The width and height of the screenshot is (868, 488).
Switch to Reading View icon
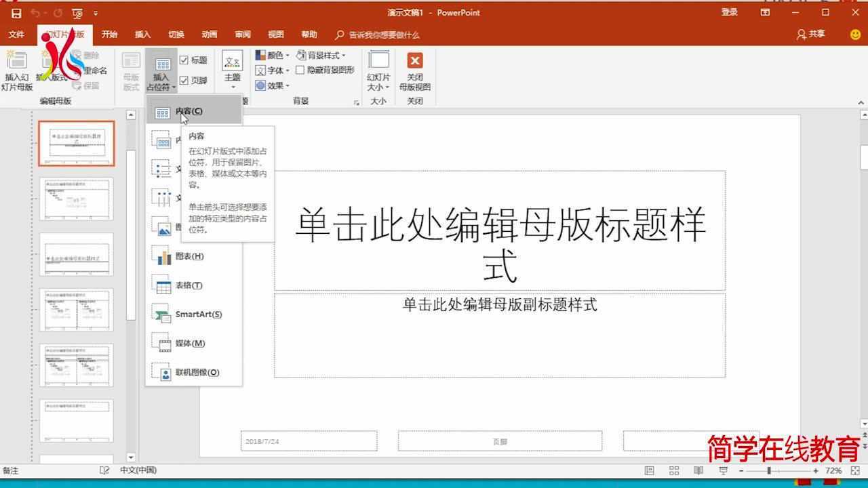pyautogui.click(x=698, y=470)
